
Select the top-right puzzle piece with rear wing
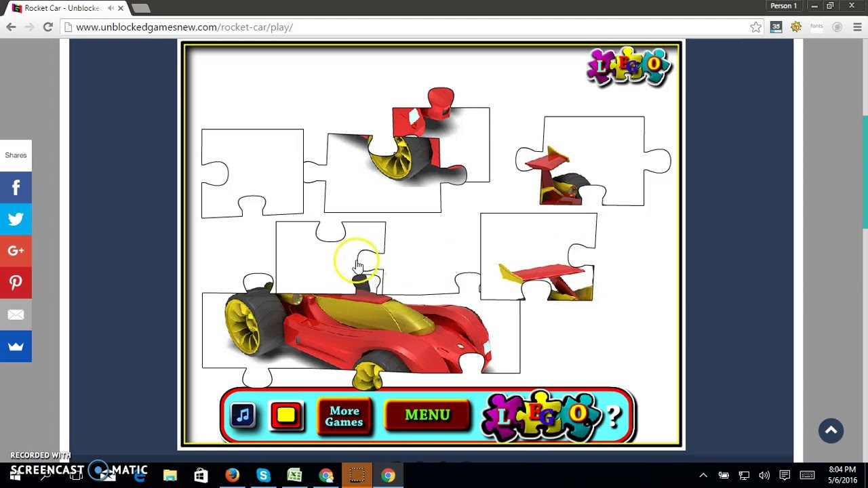[593, 161]
